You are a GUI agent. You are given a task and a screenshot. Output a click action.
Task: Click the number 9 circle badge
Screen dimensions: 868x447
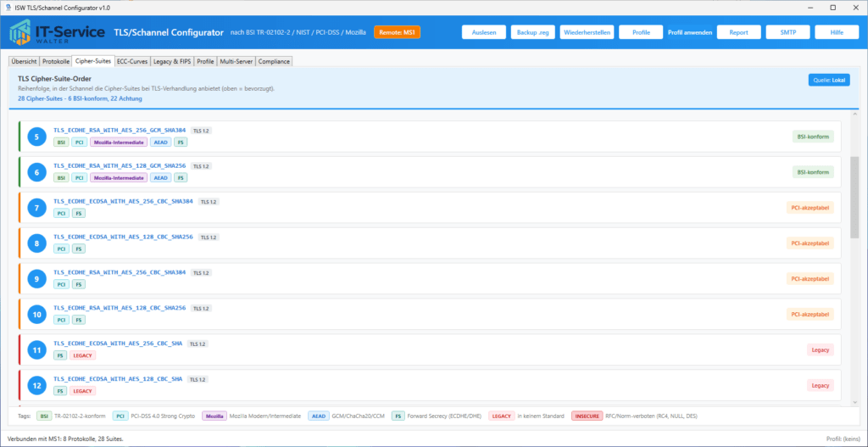coord(36,278)
